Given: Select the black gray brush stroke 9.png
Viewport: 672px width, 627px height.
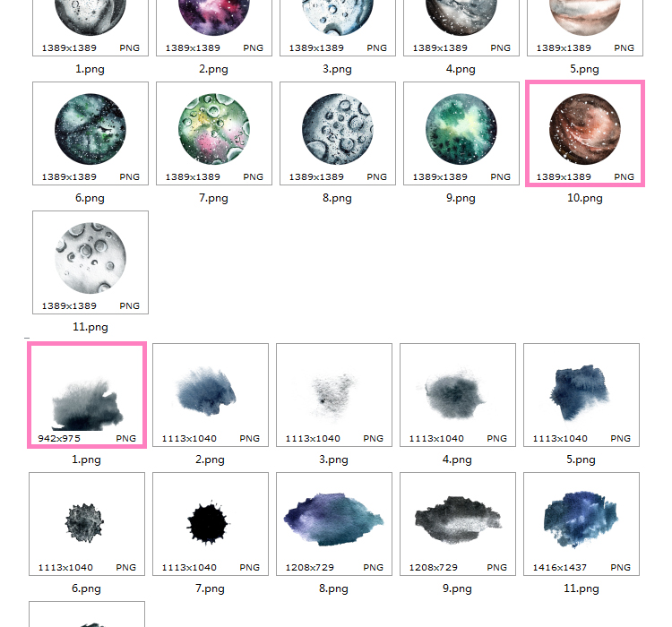Looking at the screenshot, I should 458,524.
